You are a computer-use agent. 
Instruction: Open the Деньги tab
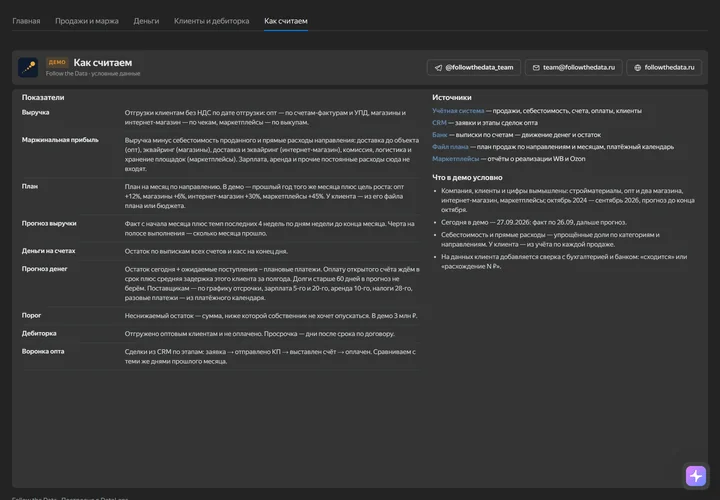(146, 21)
